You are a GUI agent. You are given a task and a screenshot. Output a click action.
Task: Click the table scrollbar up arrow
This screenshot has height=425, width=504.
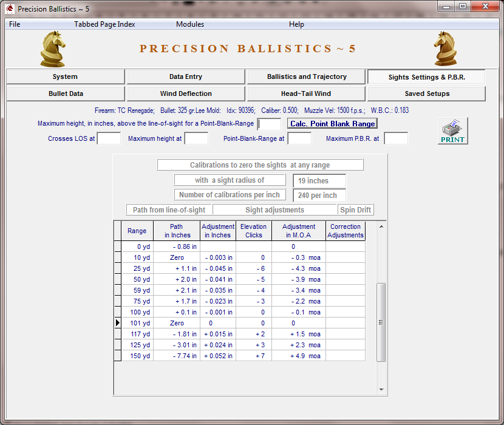(381, 226)
